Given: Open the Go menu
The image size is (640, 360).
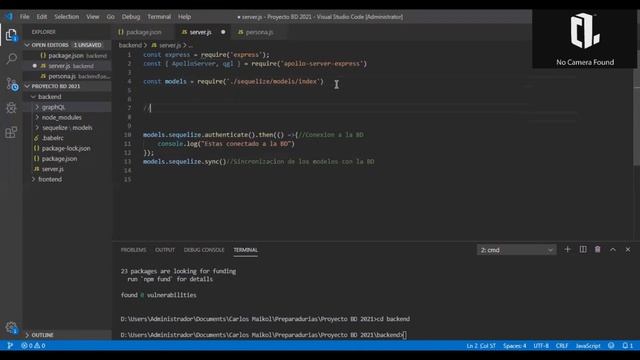Looking at the screenshot, I should [111, 17].
